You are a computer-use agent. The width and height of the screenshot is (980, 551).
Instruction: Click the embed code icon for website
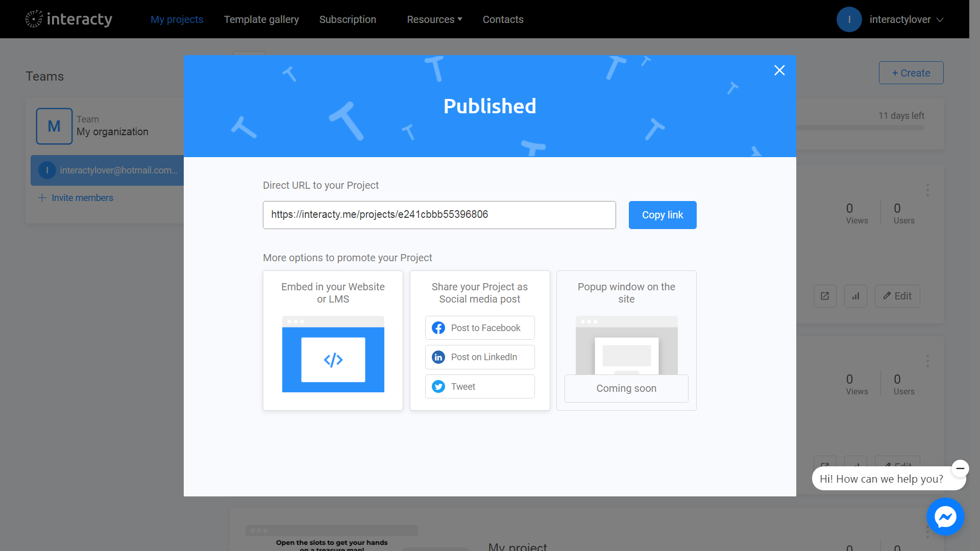tap(332, 360)
